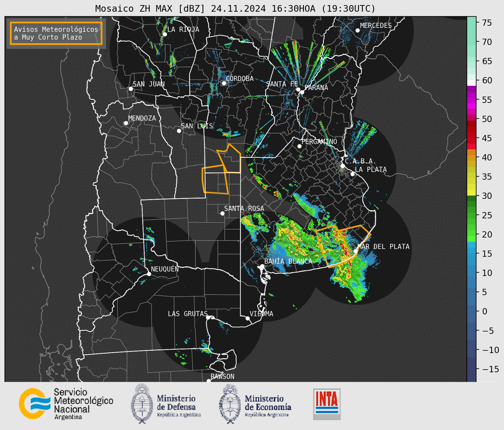
Task: Select the RAWSON city marker
Action: click(209, 381)
